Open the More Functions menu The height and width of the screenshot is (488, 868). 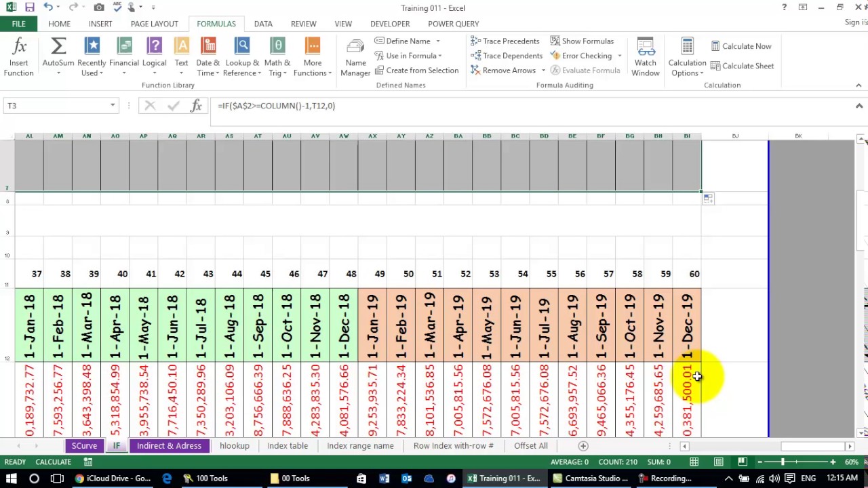click(x=312, y=56)
